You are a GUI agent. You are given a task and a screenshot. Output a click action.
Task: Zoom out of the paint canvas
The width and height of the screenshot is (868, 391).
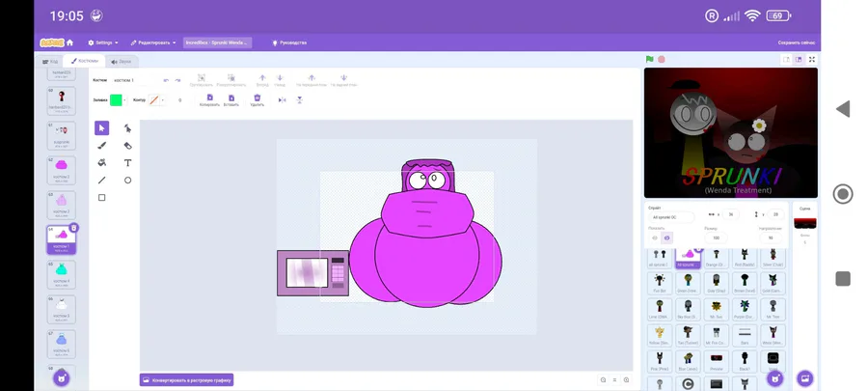(x=603, y=380)
